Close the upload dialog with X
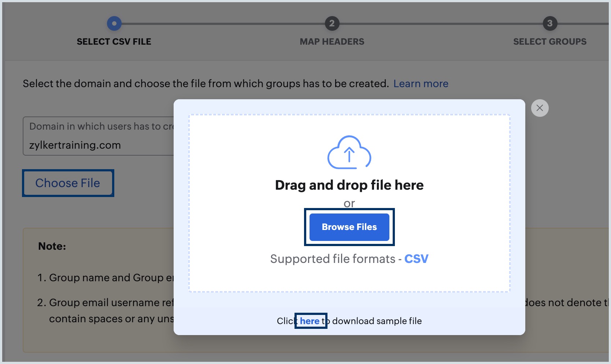This screenshot has width=611, height=364. click(x=540, y=108)
